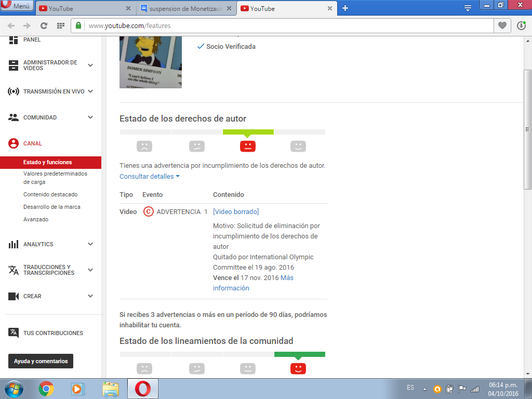Expand the Analytics section
532x399 pixels.
90,244
